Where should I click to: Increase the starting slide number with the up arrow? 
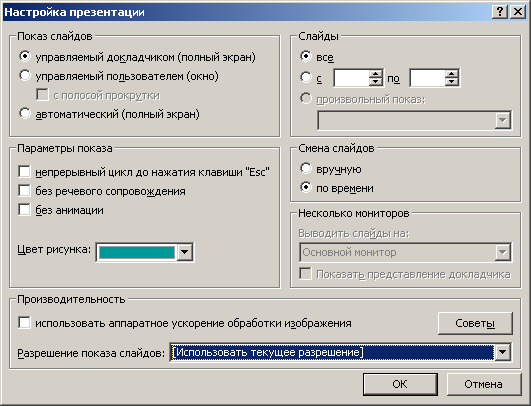coord(376,73)
